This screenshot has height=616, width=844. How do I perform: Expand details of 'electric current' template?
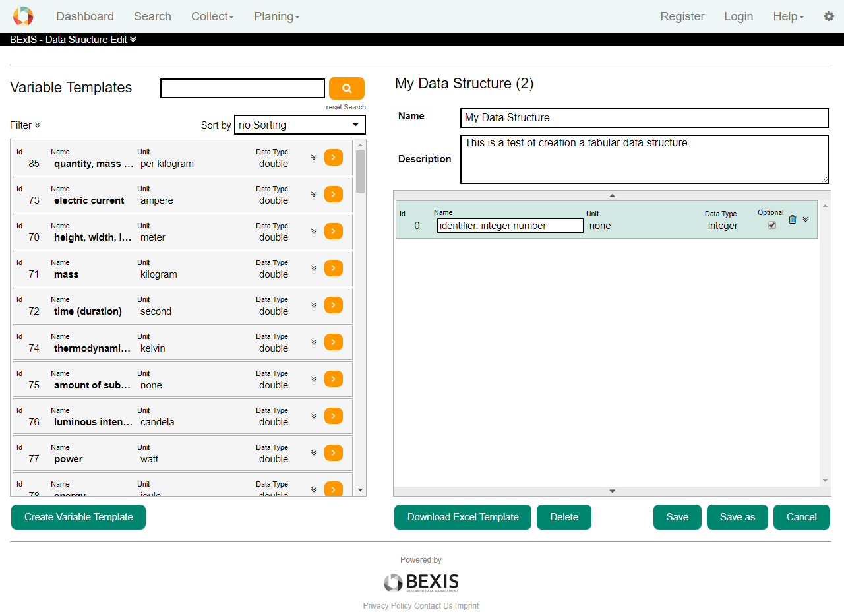tap(314, 194)
